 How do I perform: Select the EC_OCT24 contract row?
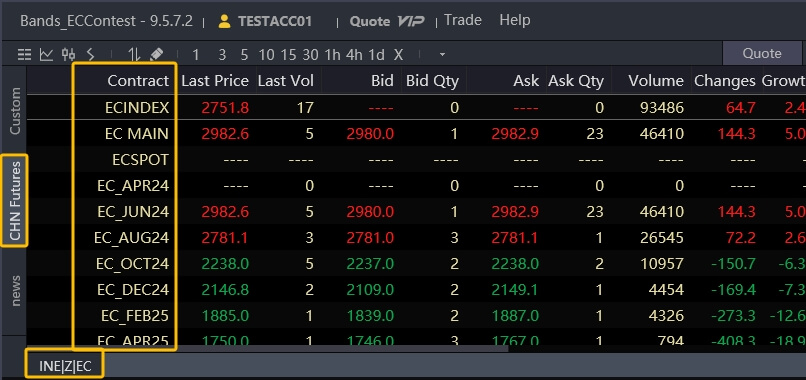416,264
